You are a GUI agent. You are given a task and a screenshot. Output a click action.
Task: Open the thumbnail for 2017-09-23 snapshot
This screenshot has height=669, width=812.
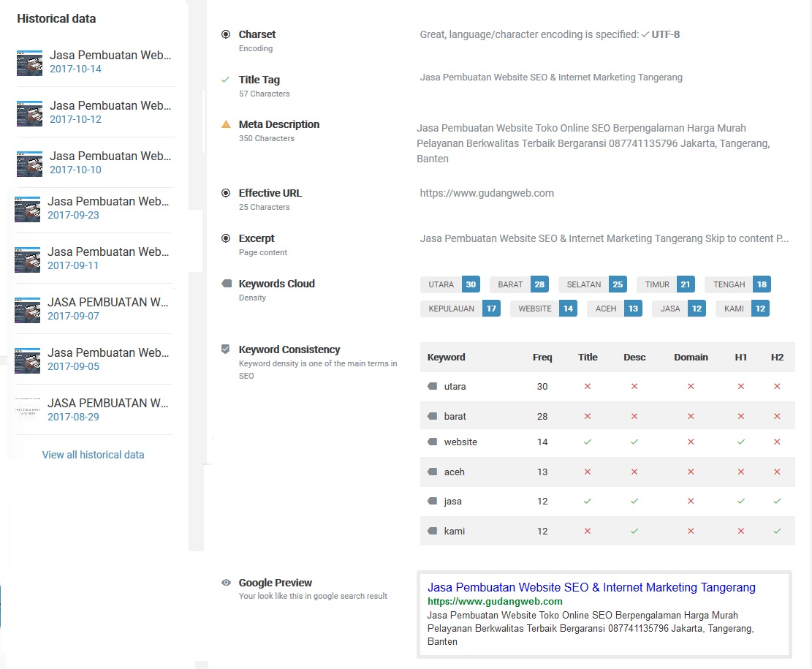[28, 209]
